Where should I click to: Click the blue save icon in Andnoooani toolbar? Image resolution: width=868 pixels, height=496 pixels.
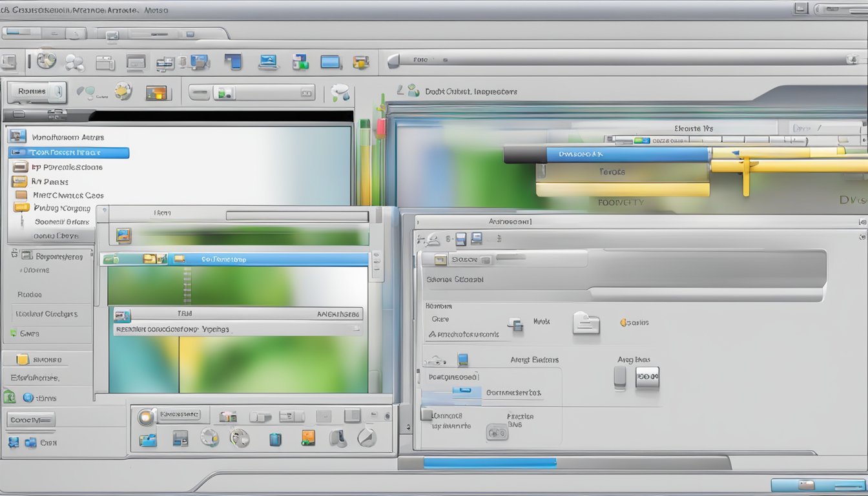pyautogui.click(x=461, y=240)
